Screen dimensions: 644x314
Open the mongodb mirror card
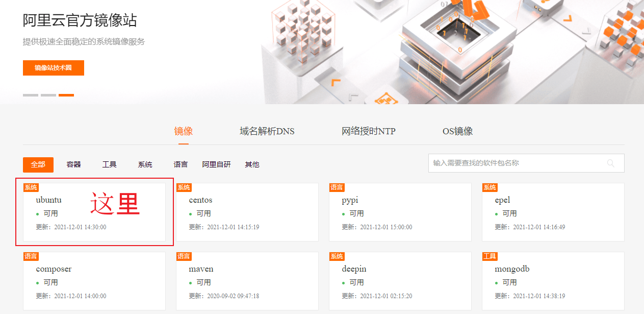[x=553, y=281]
